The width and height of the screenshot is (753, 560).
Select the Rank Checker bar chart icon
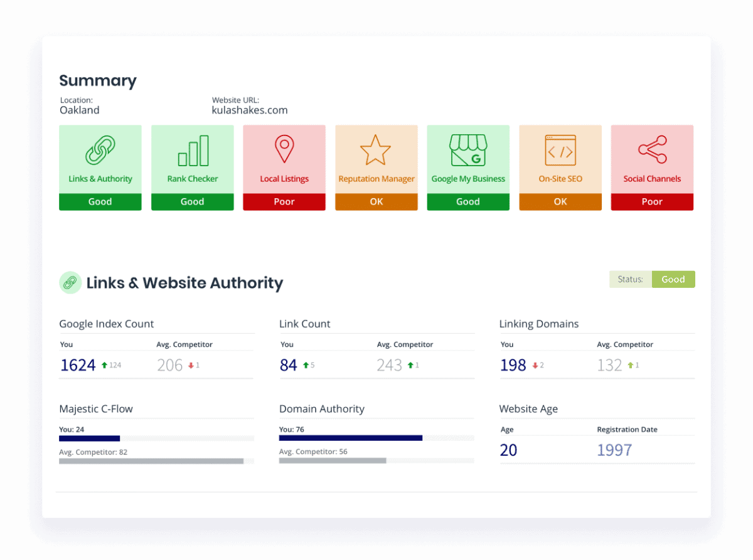coord(193,151)
